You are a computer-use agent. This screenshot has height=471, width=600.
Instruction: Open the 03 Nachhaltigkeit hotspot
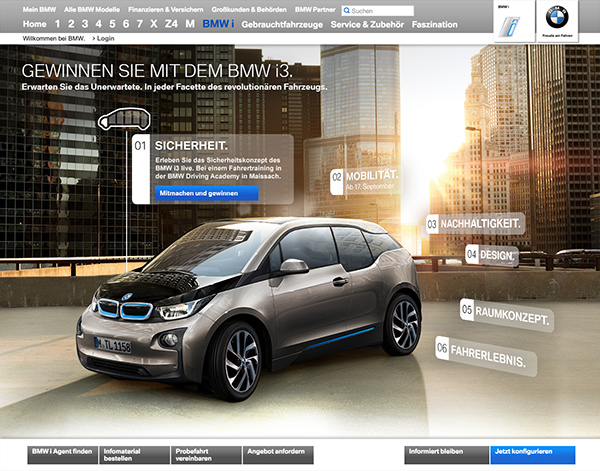coord(472,224)
